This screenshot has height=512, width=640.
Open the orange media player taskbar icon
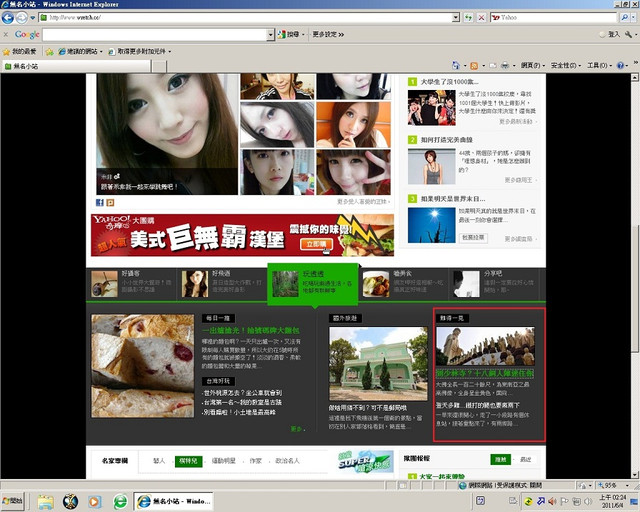click(95, 501)
